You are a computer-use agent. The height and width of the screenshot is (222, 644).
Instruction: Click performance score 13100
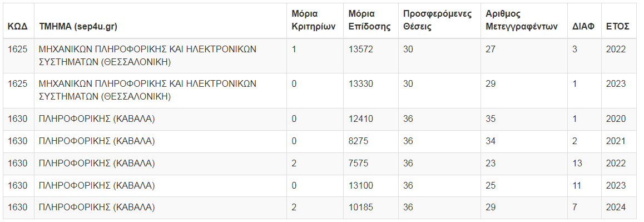pos(360,185)
